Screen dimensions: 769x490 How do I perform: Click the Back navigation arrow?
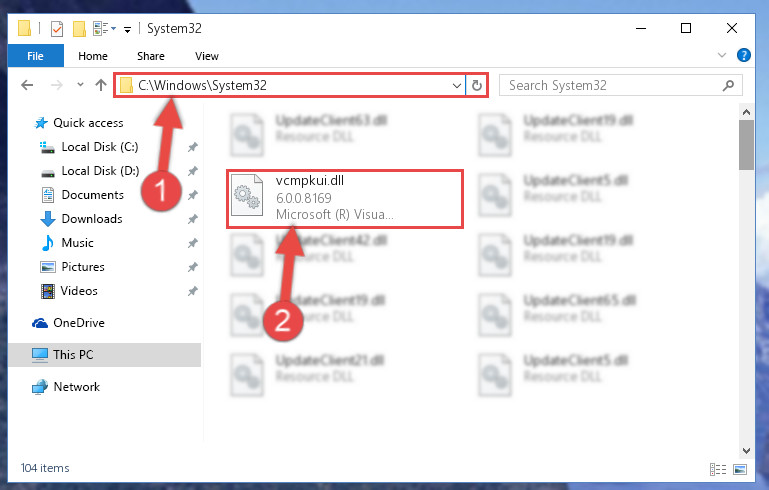tap(27, 85)
